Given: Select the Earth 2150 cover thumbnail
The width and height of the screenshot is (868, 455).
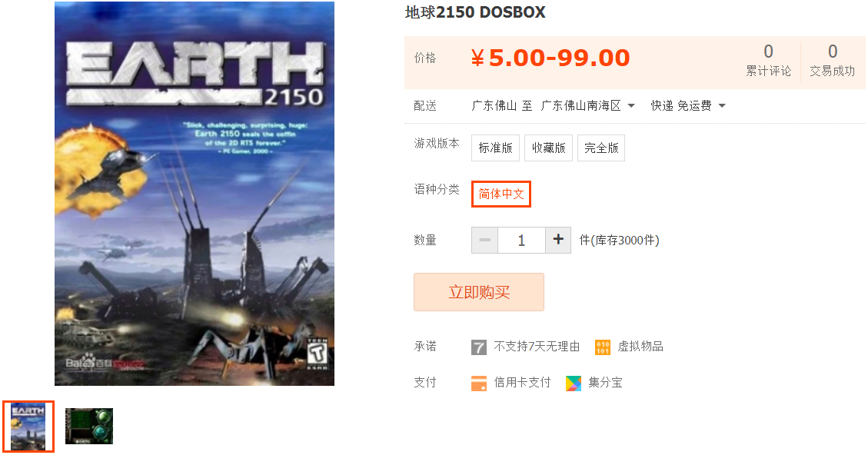Looking at the screenshot, I should point(28,427).
